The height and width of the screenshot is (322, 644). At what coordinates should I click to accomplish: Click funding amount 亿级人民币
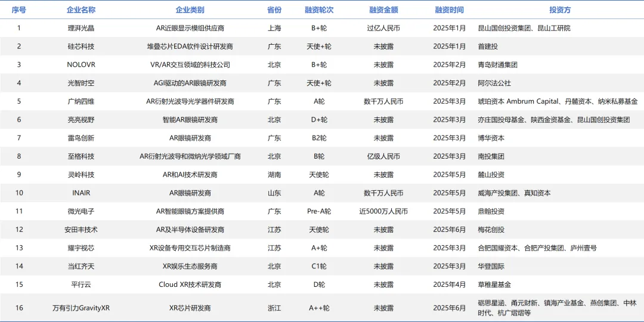(383, 156)
